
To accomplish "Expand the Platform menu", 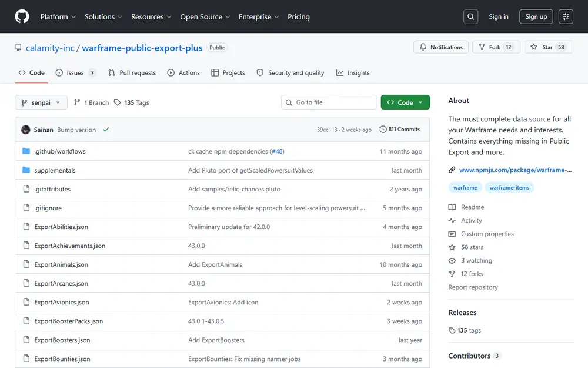I will [x=58, y=16].
